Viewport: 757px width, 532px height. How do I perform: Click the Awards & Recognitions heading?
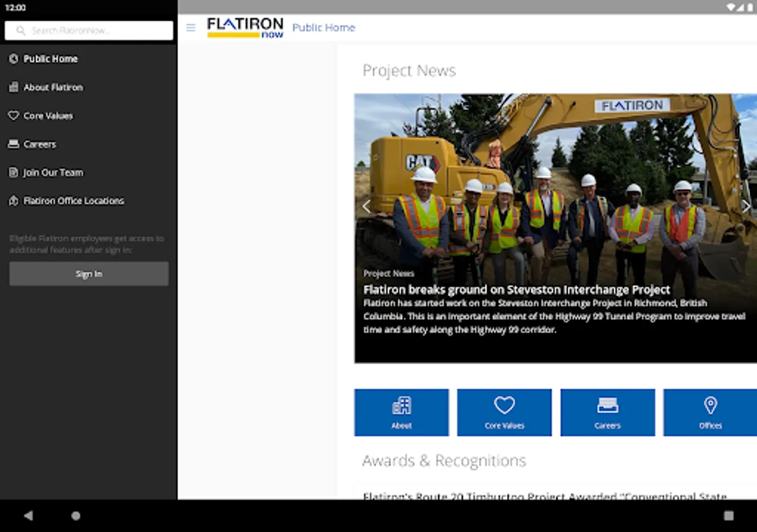pos(444,460)
